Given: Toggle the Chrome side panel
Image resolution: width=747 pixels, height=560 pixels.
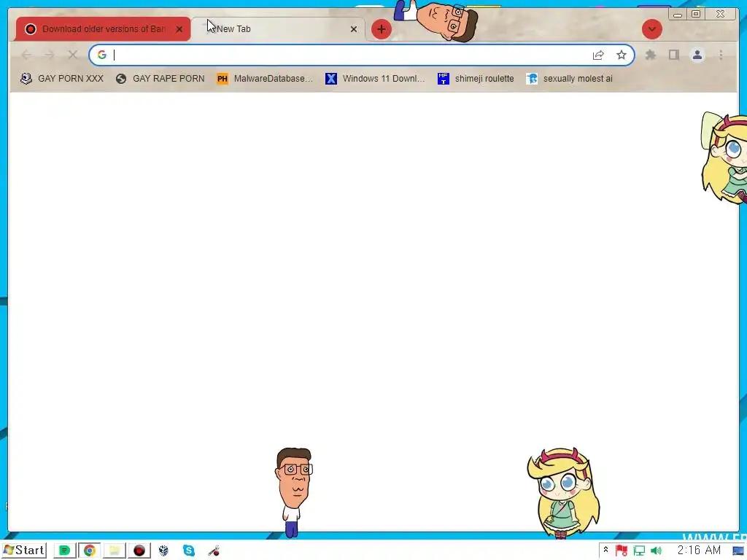Looking at the screenshot, I should 673,55.
